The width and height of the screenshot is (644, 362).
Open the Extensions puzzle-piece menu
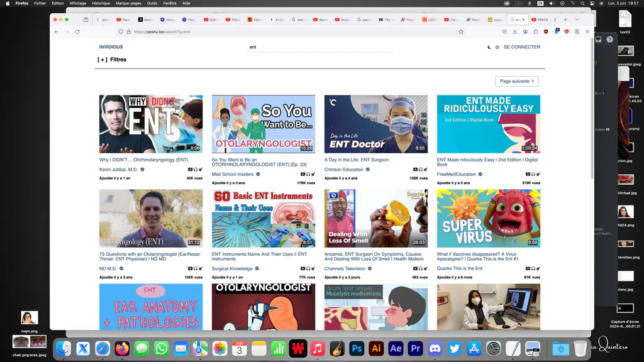pyautogui.click(x=536, y=31)
